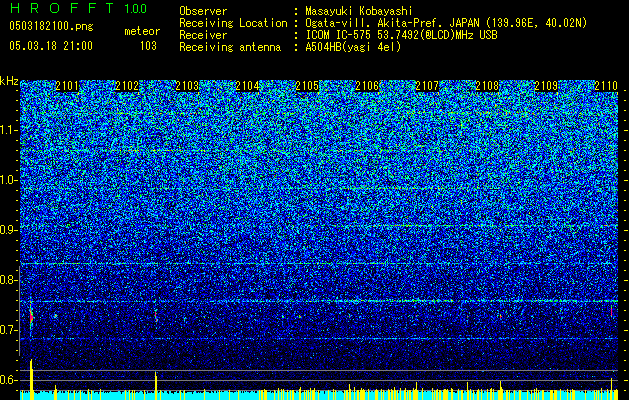Click the 0.8 kHz axis label

pyautogui.click(x=8, y=280)
